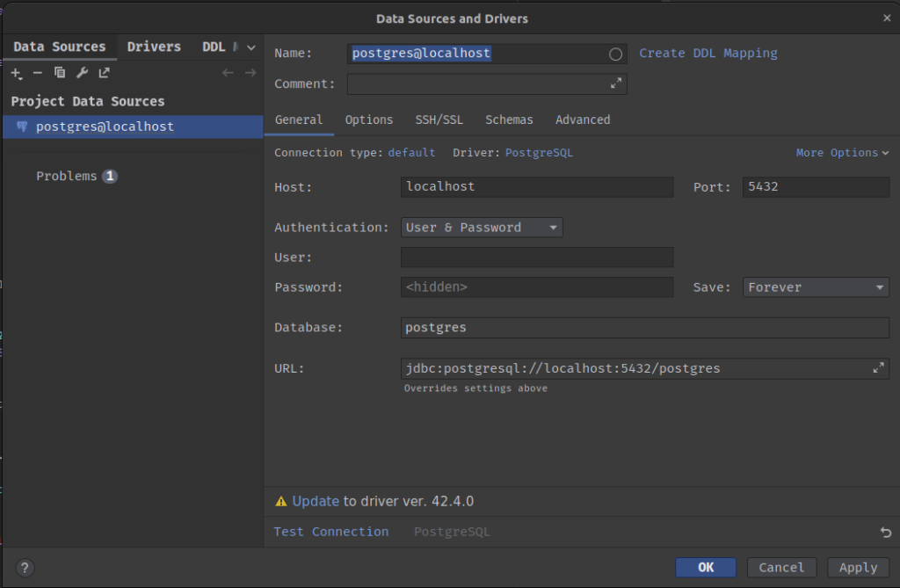Switch to the Drivers tab
This screenshot has width=900, height=588.
click(154, 47)
